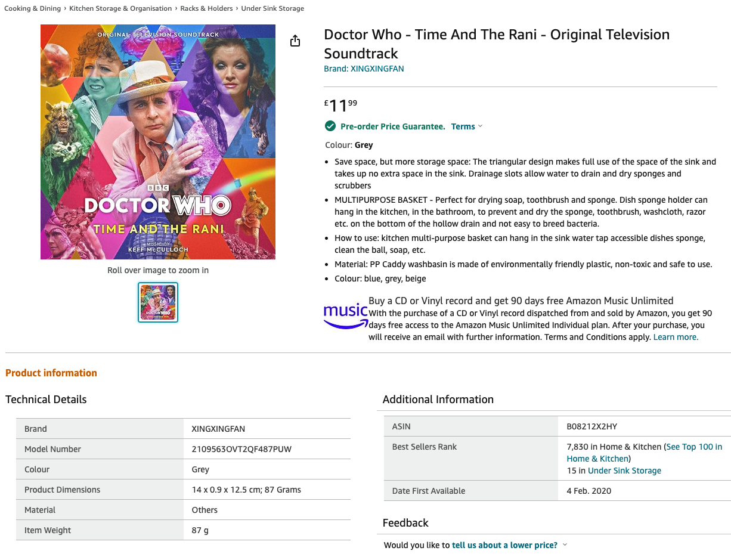731x560 pixels.
Task: Open the Cooking & Dining breadcrumb
Action: [32, 8]
